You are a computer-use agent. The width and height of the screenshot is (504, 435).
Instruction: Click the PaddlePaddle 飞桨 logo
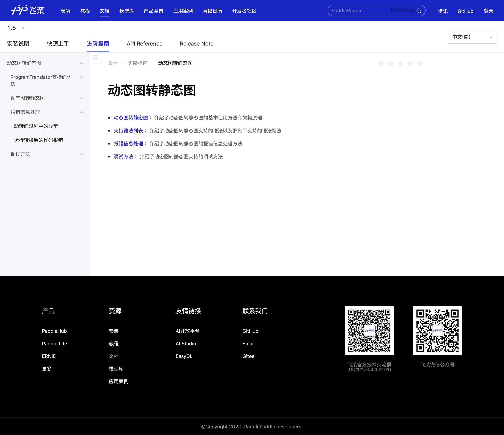27,10
